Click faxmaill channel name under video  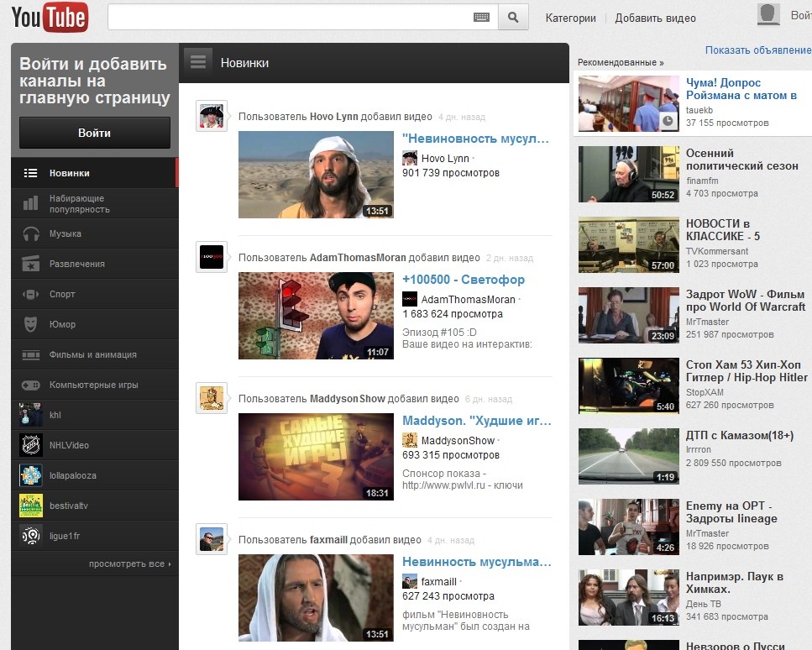(x=438, y=582)
